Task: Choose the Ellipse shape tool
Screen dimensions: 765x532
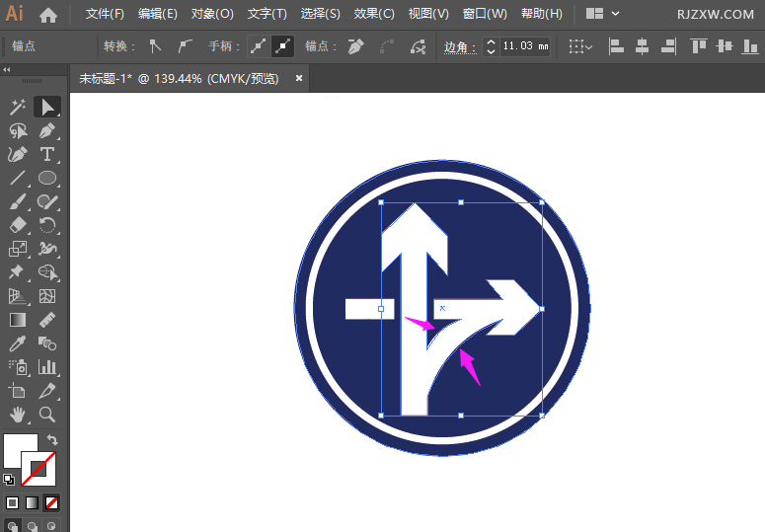Action: click(46, 178)
